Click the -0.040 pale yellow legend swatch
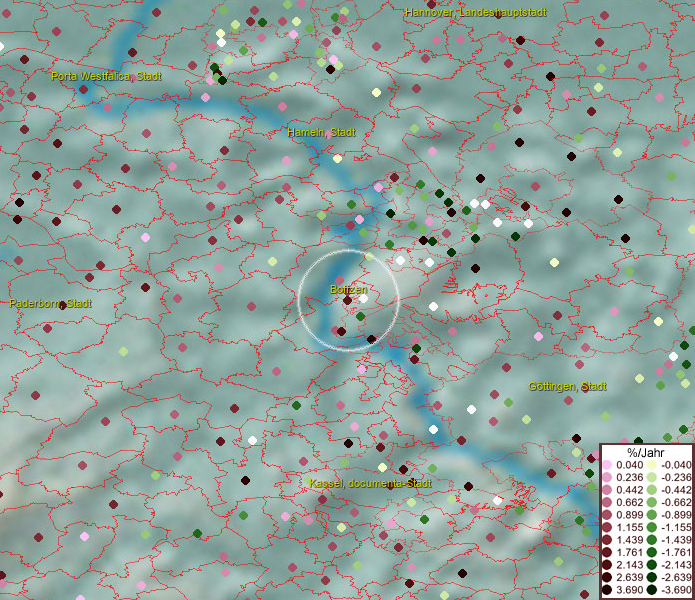The width and height of the screenshot is (695, 600). pyautogui.click(x=651, y=465)
